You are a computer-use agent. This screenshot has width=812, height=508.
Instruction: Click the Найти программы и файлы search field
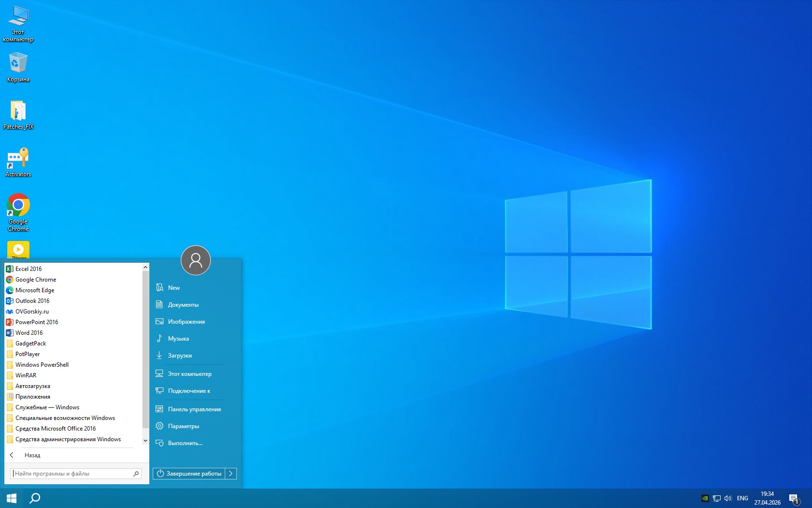72,474
